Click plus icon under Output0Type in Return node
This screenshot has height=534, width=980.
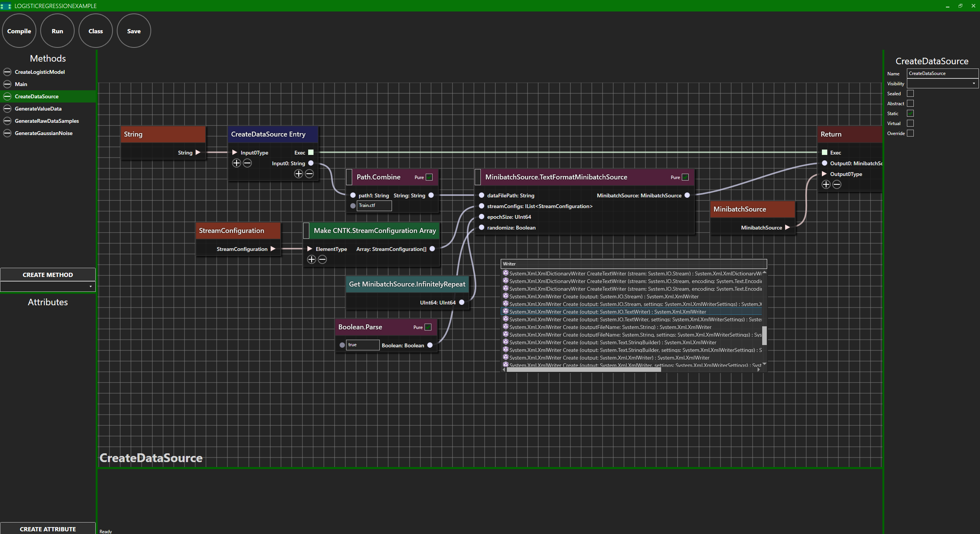click(826, 185)
